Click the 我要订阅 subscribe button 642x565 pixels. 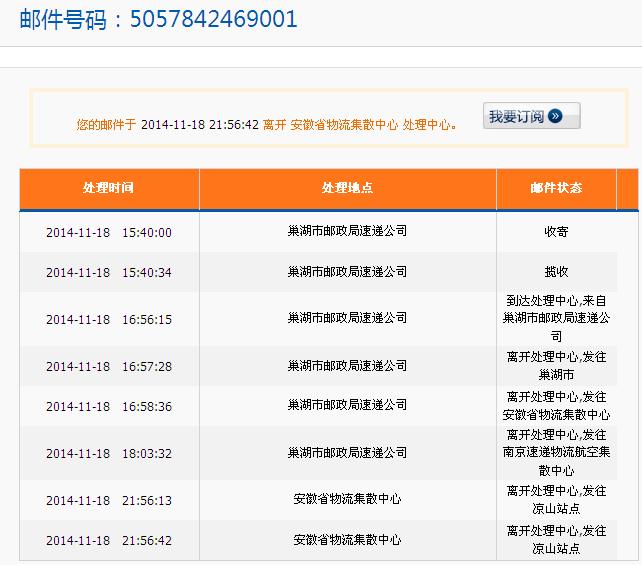coord(531,116)
